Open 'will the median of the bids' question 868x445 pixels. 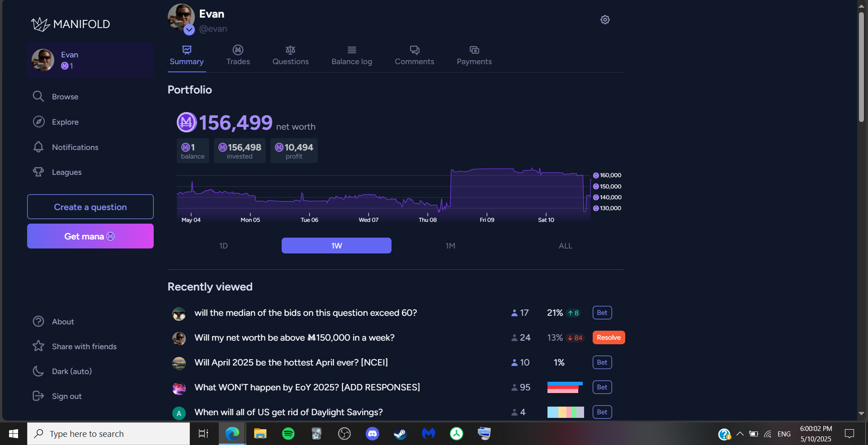pos(306,313)
